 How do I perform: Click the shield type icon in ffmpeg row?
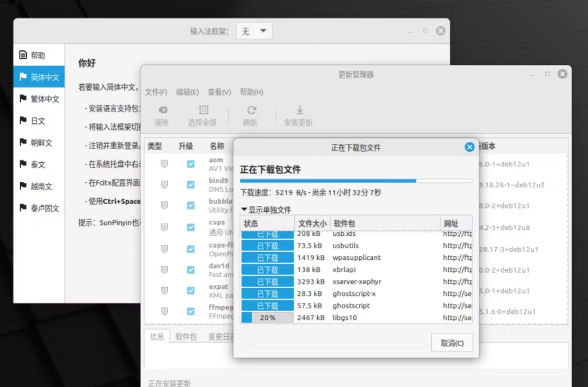pos(164,311)
